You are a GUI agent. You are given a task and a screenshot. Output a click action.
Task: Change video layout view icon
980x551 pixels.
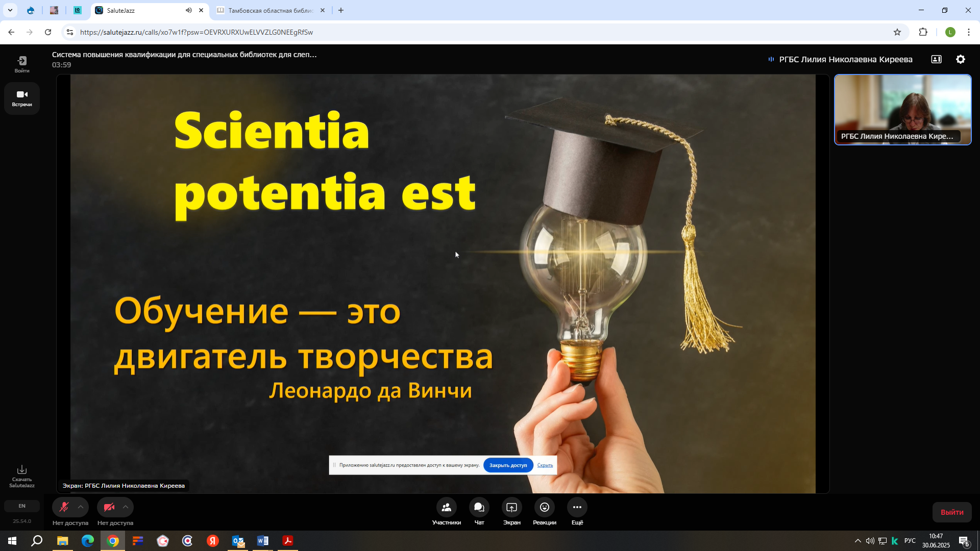coord(937,59)
